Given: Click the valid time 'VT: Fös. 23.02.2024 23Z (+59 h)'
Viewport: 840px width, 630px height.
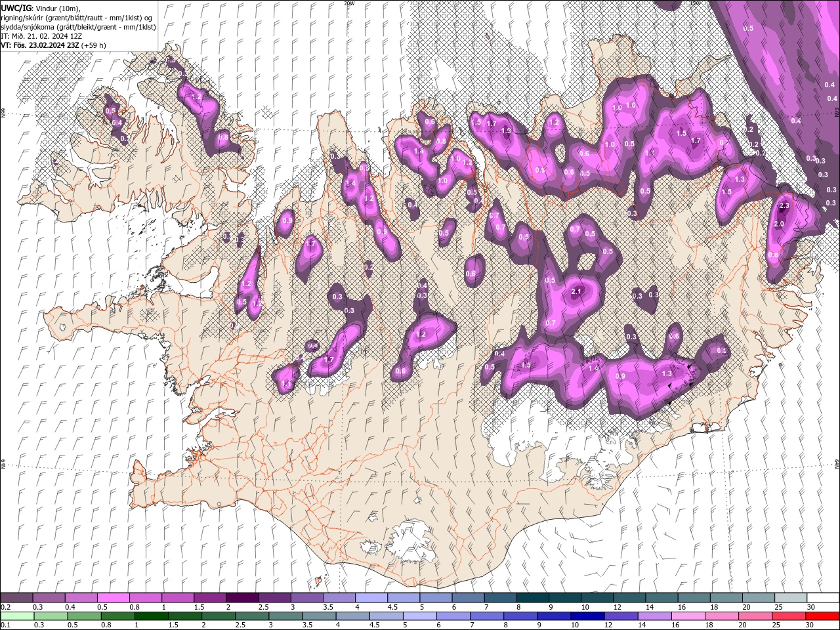Looking at the screenshot, I should click(x=53, y=45).
